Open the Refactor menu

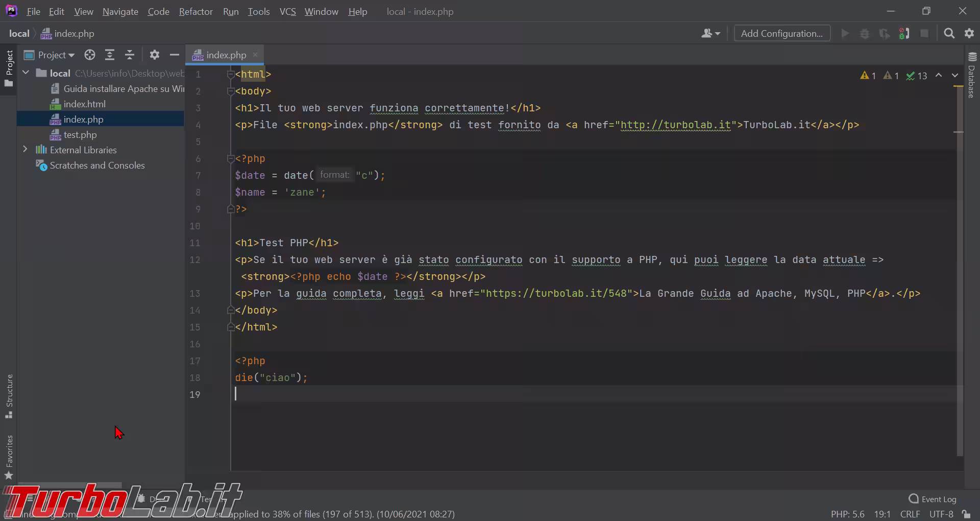tap(195, 11)
